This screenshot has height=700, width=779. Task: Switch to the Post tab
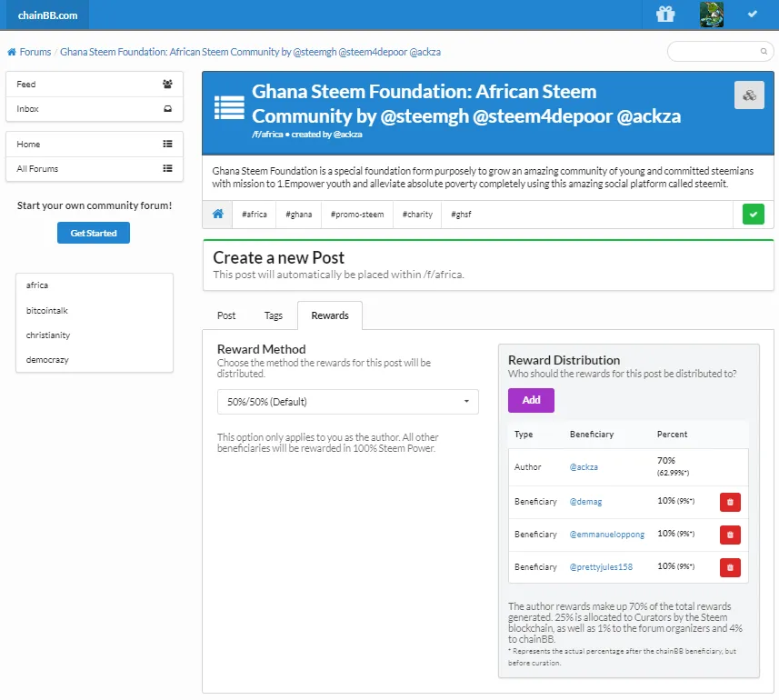tap(226, 315)
